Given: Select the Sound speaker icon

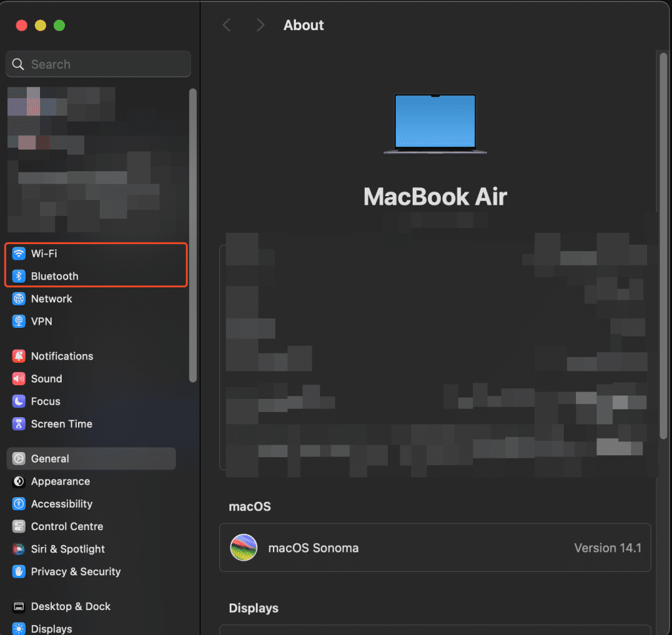Looking at the screenshot, I should click(x=19, y=379).
